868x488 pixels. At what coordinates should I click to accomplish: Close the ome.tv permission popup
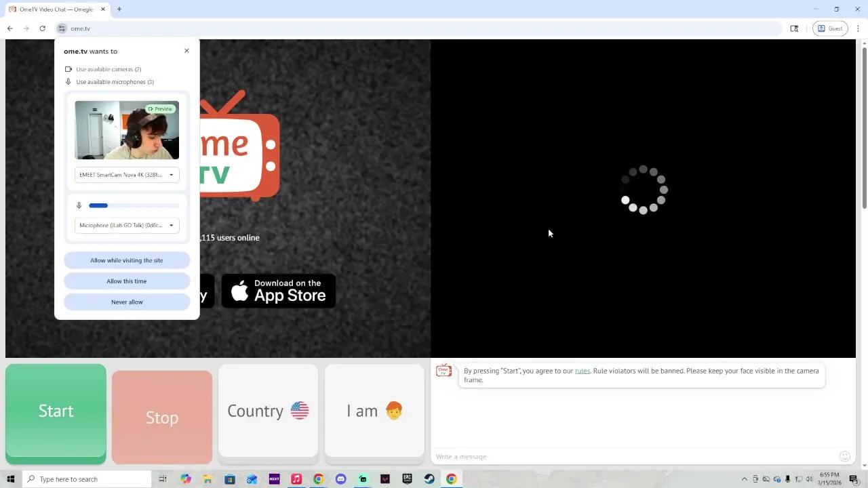coord(186,51)
